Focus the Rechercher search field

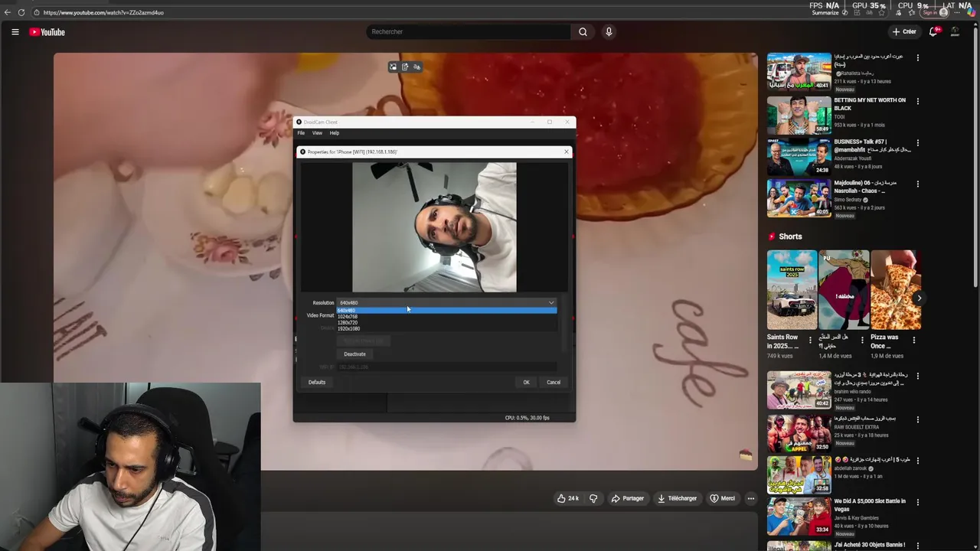tap(468, 31)
